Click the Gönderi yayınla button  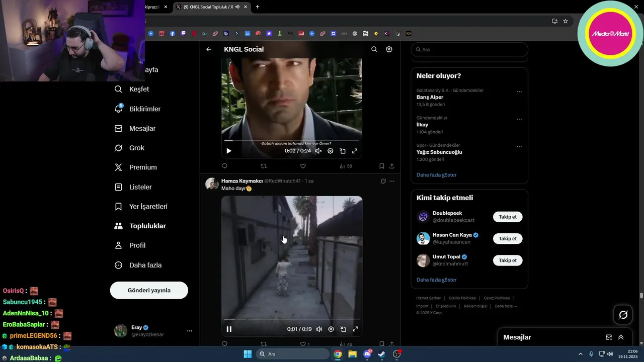(149, 290)
